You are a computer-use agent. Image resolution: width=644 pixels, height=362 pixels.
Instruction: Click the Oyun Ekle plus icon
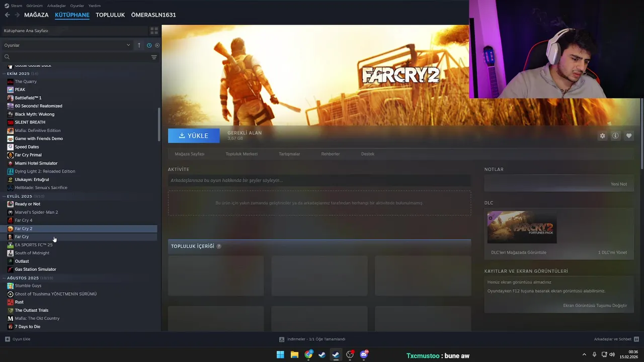point(7,339)
